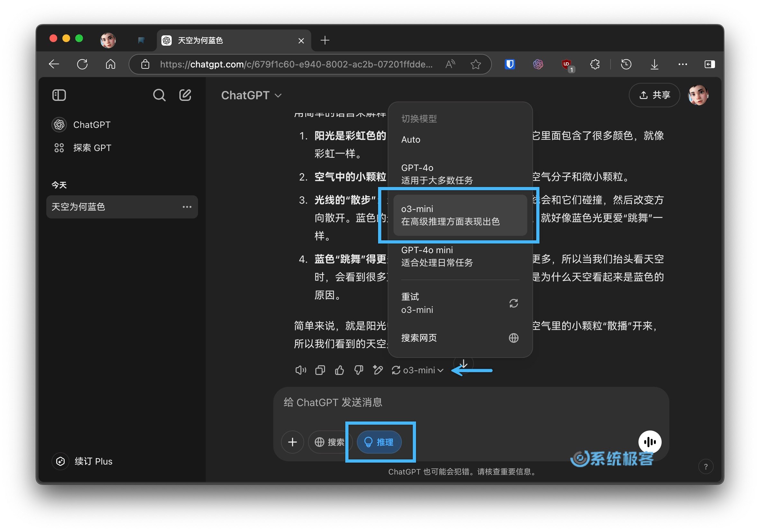Reload the page
The height and width of the screenshot is (532, 760).
click(x=82, y=64)
